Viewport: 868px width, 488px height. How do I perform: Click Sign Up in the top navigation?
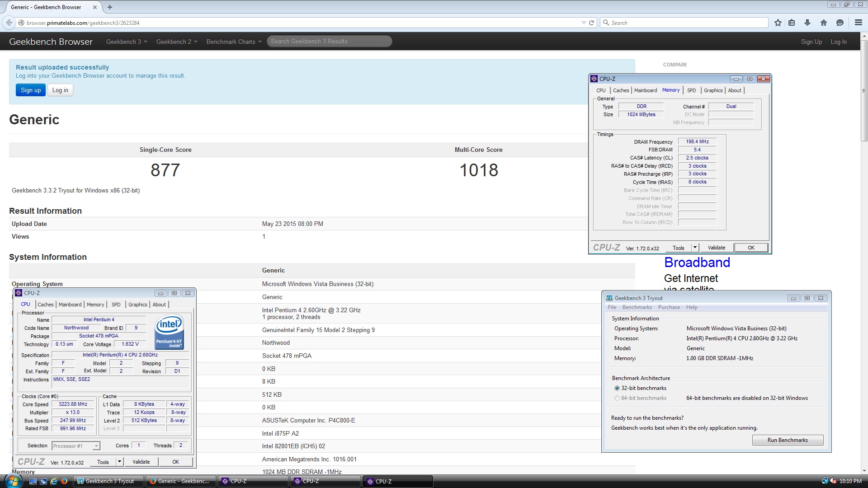click(811, 42)
